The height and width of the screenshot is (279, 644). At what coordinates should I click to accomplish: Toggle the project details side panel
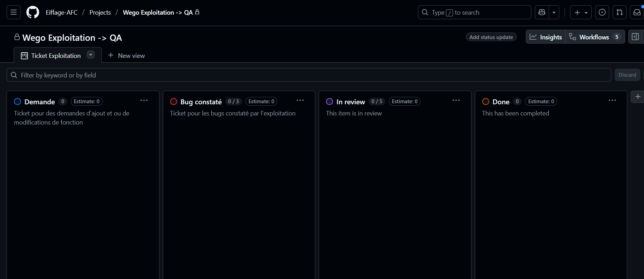click(x=635, y=37)
